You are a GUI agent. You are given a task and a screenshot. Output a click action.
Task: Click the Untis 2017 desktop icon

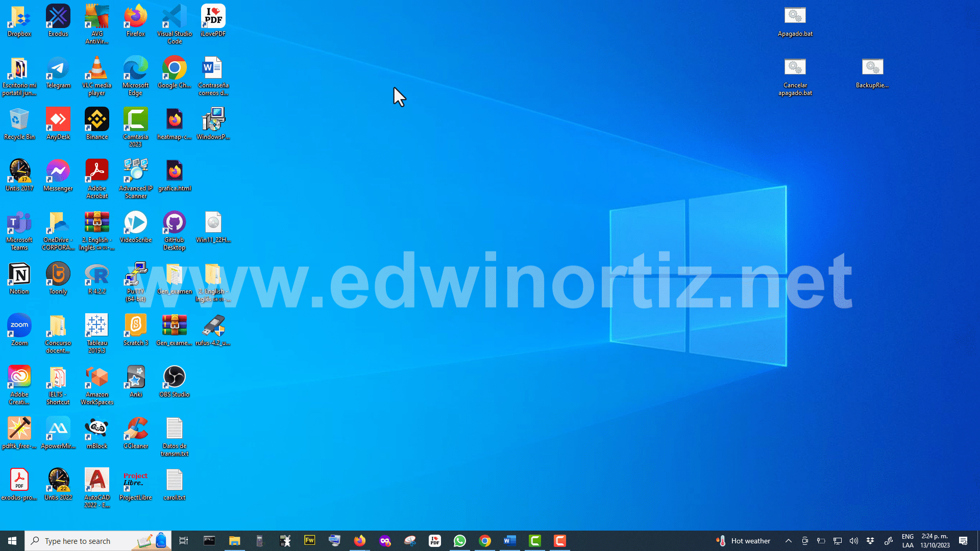pyautogui.click(x=19, y=176)
